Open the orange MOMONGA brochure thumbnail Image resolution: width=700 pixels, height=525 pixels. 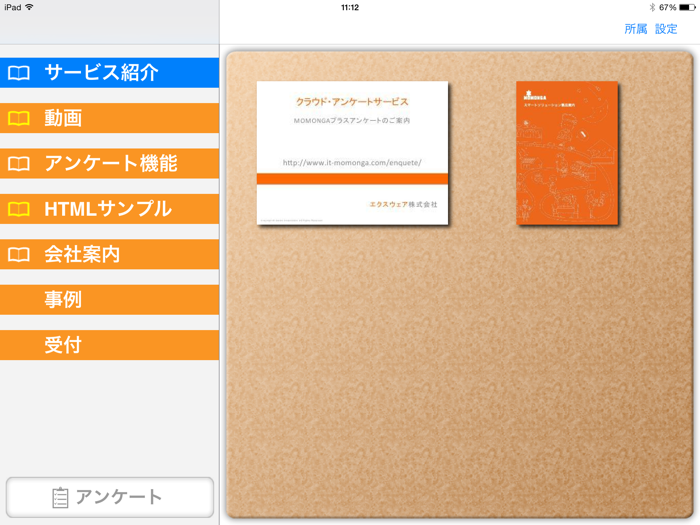click(x=567, y=153)
